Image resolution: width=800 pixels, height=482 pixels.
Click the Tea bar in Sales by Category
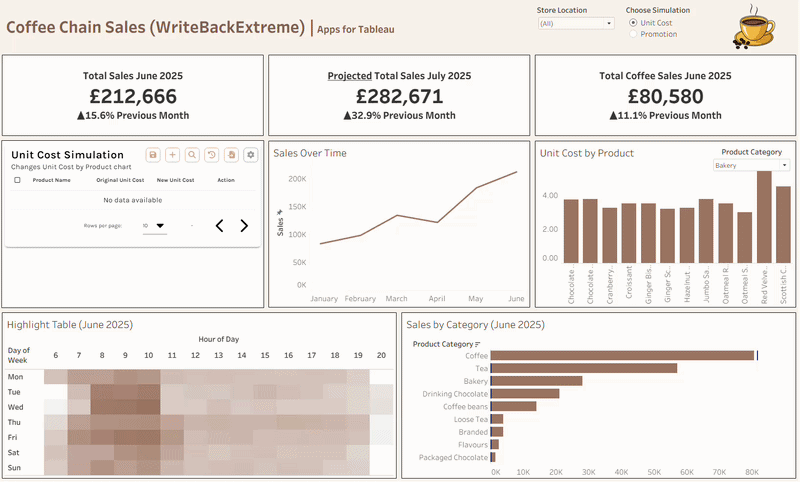click(x=584, y=368)
